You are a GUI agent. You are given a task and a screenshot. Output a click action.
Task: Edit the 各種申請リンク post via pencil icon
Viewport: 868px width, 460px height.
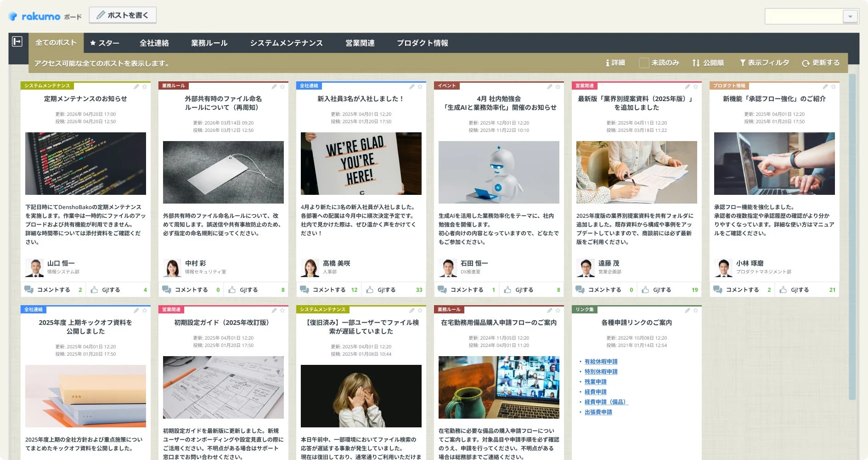688,311
